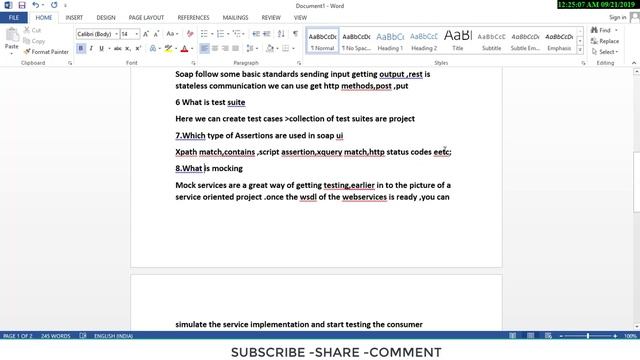Justify the paragraph text
Screen dimensions: 640x360
click(x=235, y=49)
